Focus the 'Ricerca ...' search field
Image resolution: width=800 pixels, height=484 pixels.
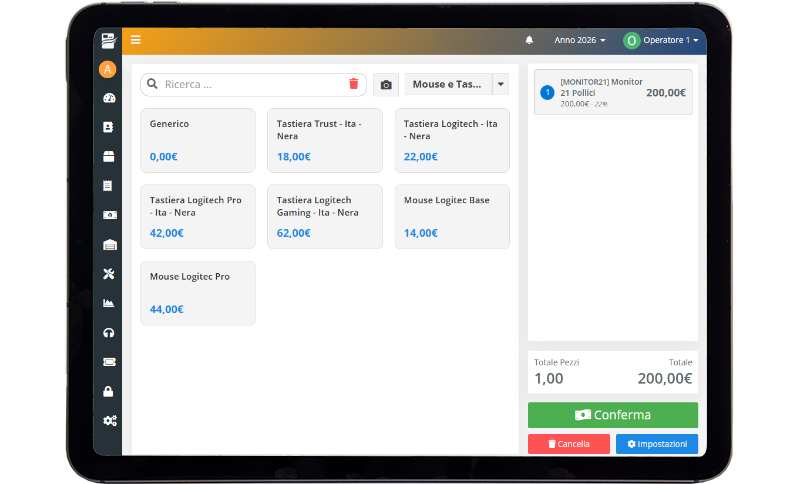tap(254, 84)
